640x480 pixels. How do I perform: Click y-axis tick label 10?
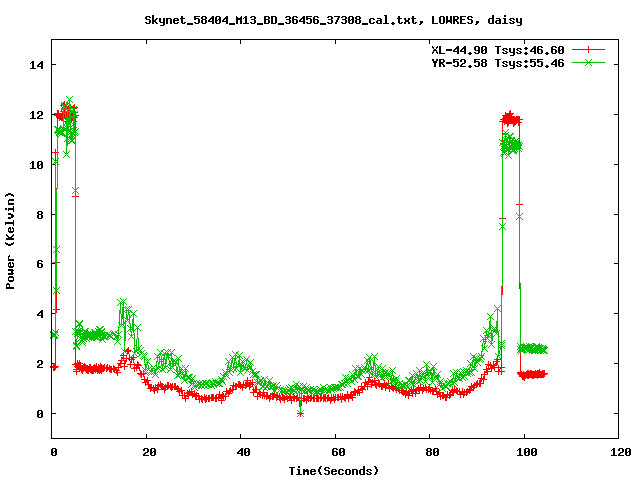point(36,164)
